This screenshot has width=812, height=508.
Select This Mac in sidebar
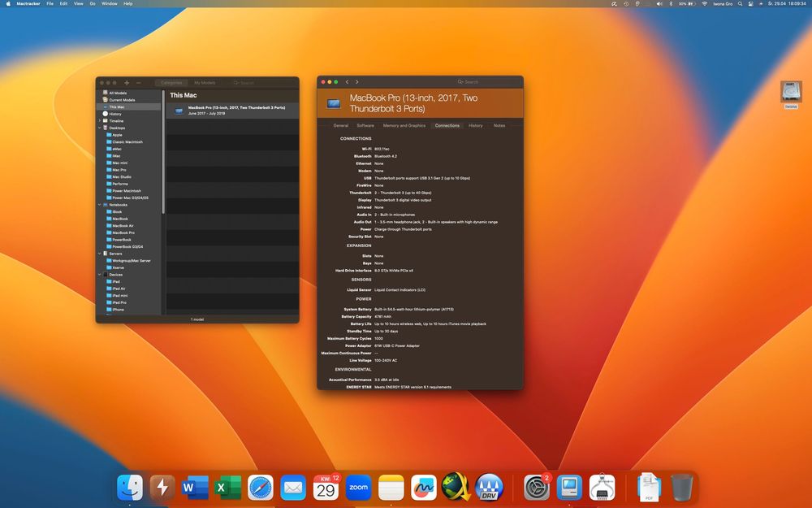click(128, 106)
